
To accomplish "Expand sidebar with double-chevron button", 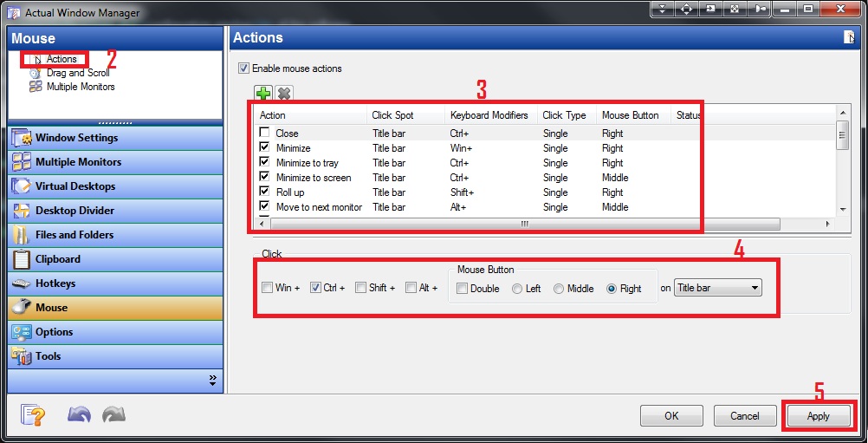I will coord(212,380).
